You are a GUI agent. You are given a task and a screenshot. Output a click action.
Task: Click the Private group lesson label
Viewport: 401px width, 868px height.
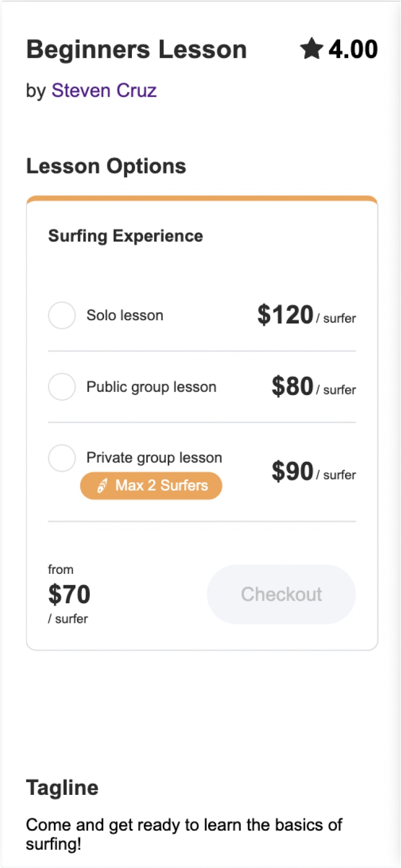point(154,457)
